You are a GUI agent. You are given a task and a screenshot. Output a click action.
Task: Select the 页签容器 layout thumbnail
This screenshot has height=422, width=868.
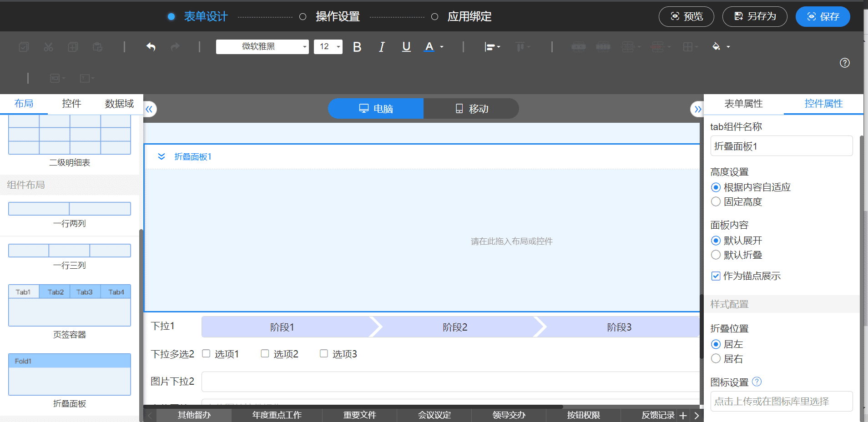70,305
